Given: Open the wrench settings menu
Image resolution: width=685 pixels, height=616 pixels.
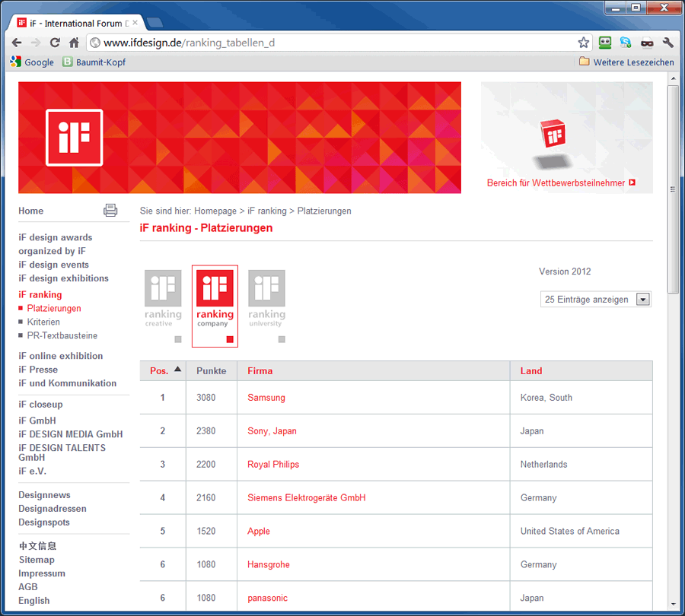Looking at the screenshot, I should tap(668, 43).
